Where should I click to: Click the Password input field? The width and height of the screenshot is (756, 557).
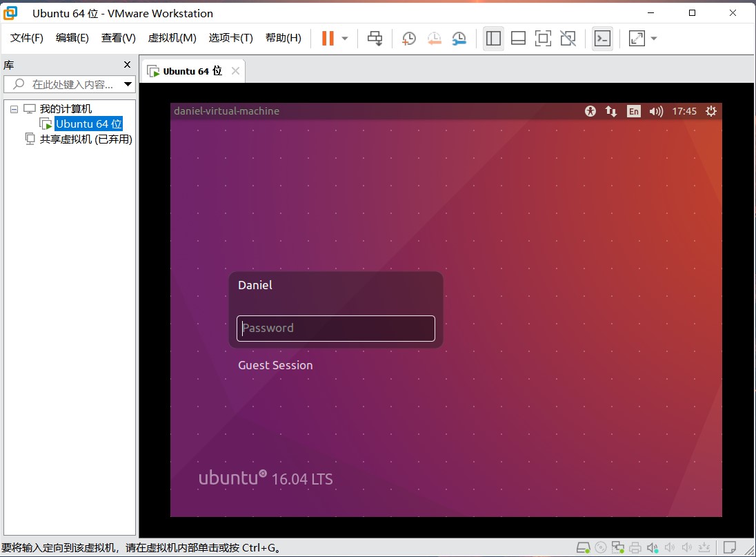click(x=336, y=329)
